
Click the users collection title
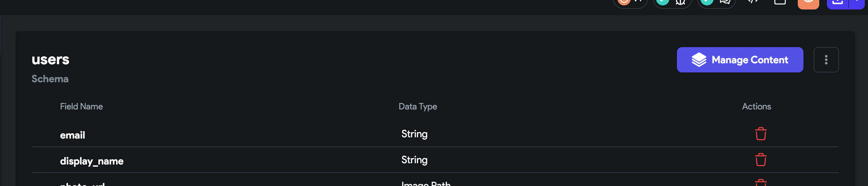pyautogui.click(x=50, y=60)
